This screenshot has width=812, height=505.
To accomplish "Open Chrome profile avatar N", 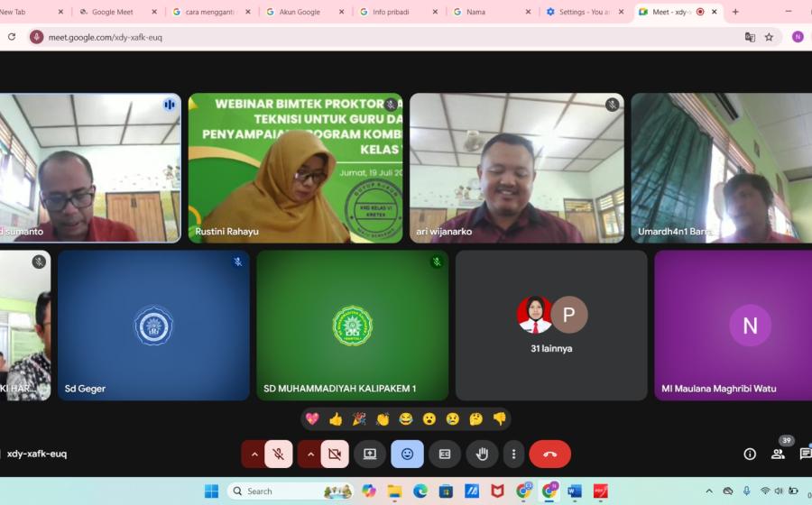I will [x=798, y=37].
